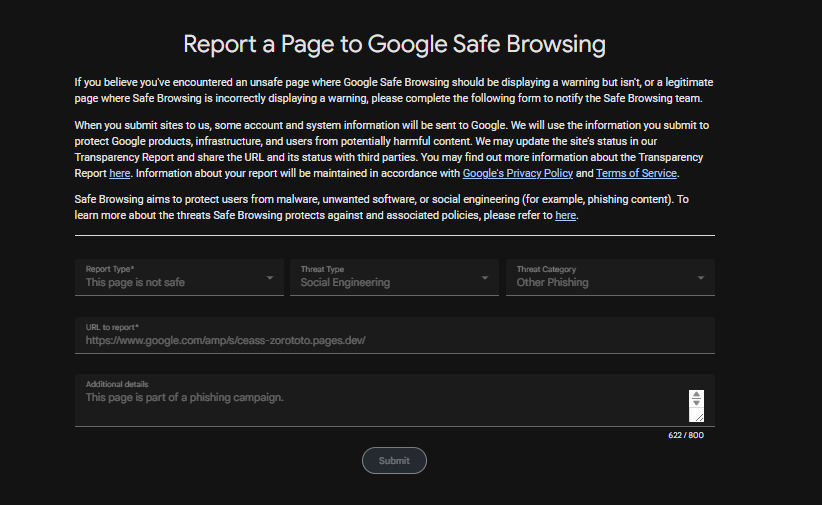Image resolution: width=822 pixels, height=505 pixels.
Task: Open the Threat Type dropdown
Action: (x=394, y=277)
